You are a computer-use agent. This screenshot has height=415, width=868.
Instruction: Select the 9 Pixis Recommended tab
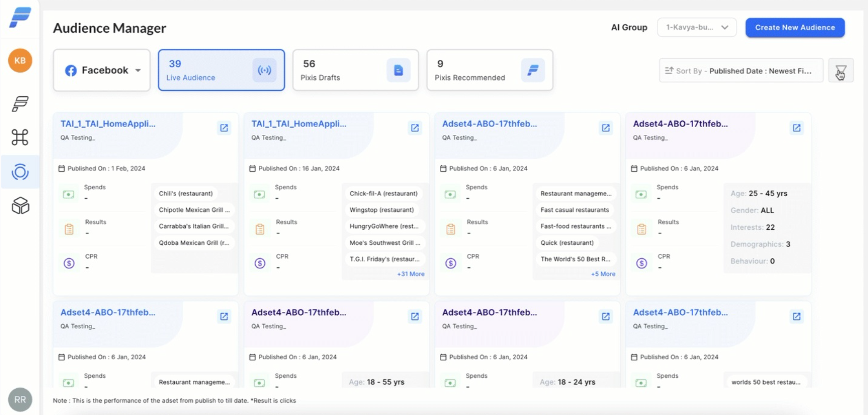click(489, 70)
